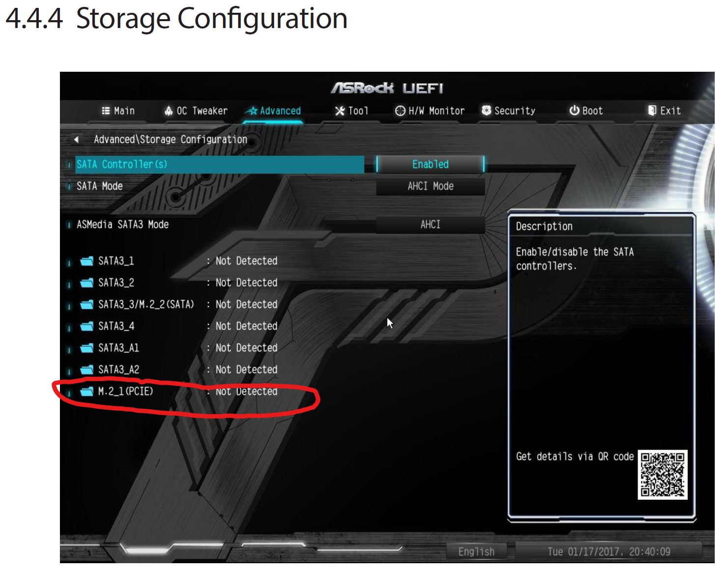Switch to the OC Tweaker tab

tap(196, 111)
